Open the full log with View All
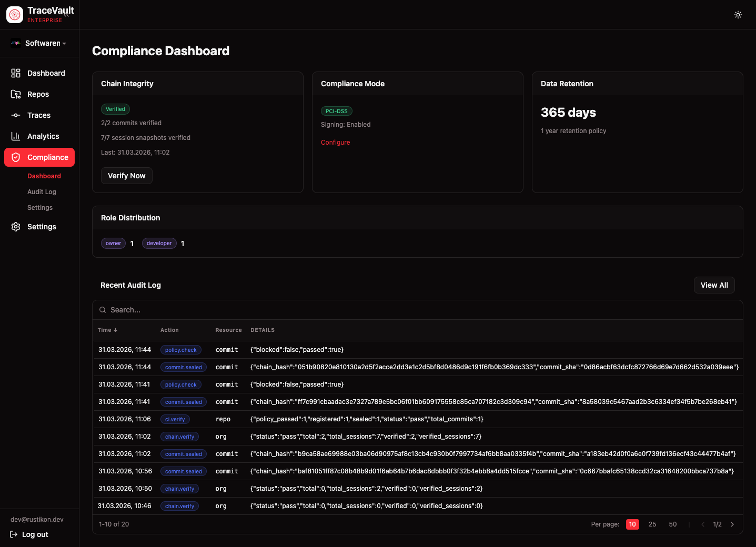 714,285
